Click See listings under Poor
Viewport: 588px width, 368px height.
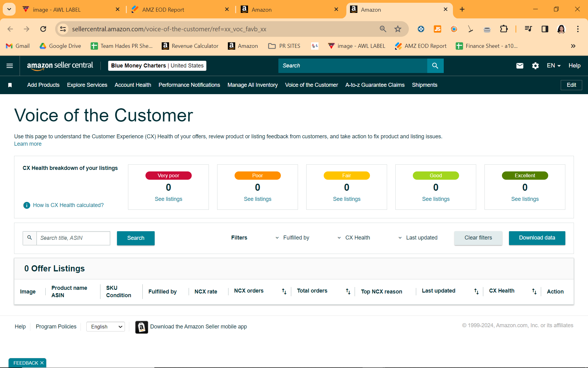pyautogui.click(x=258, y=199)
